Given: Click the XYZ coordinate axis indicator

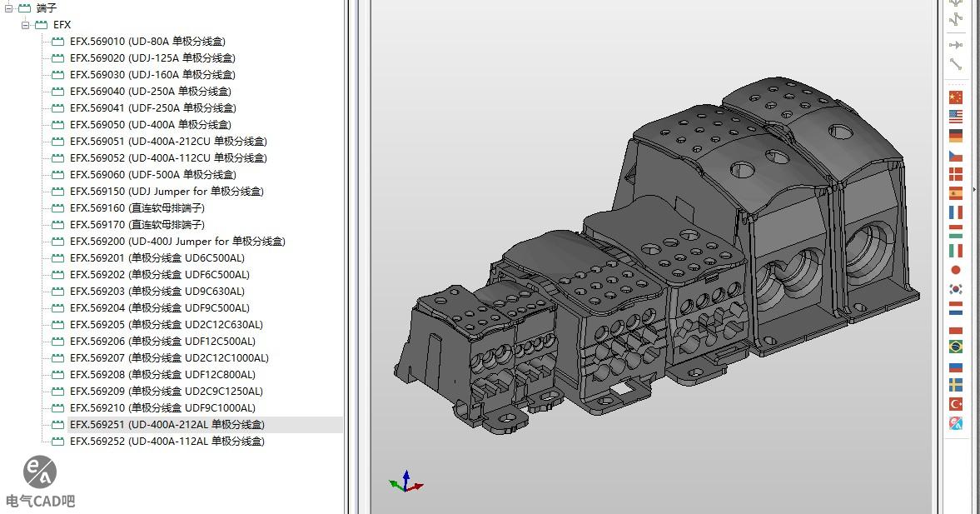Looking at the screenshot, I should tap(405, 482).
